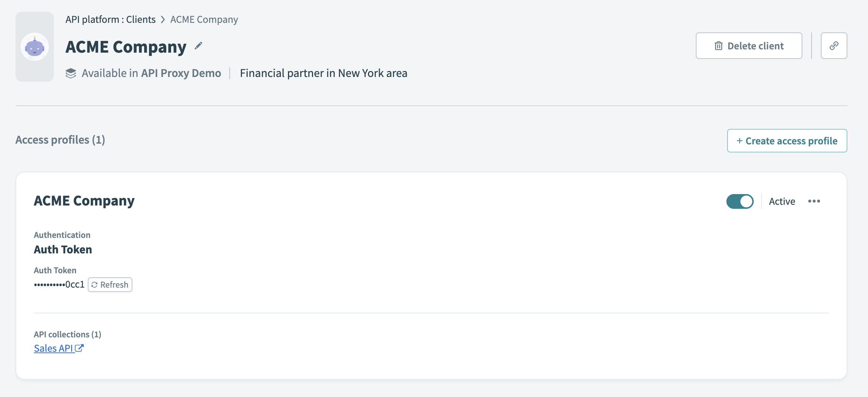Click the masked auth token ending in 0cc1
The width and height of the screenshot is (868, 397).
click(x=59, y=285)
